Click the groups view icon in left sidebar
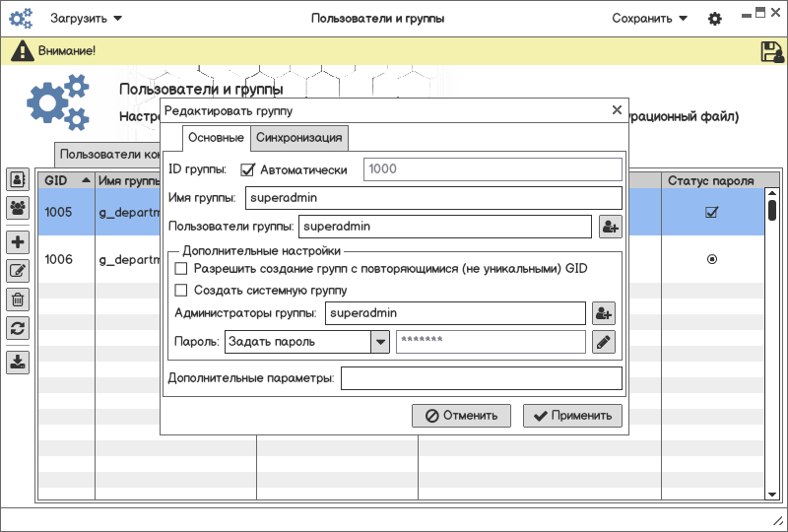 (x=18, y=208)
